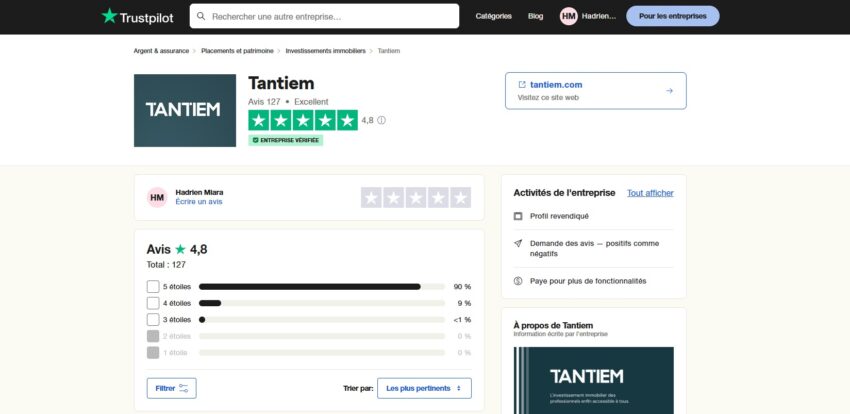Open the Investissements immobiliers breadcrumb
The image size is (850, 414).
pos(325,51)
